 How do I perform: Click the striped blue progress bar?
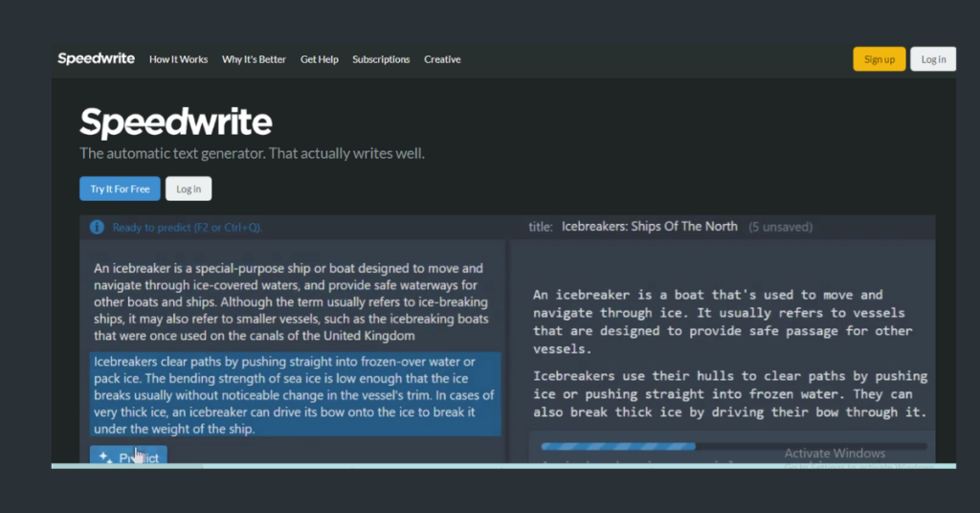[x=618, y=446]
